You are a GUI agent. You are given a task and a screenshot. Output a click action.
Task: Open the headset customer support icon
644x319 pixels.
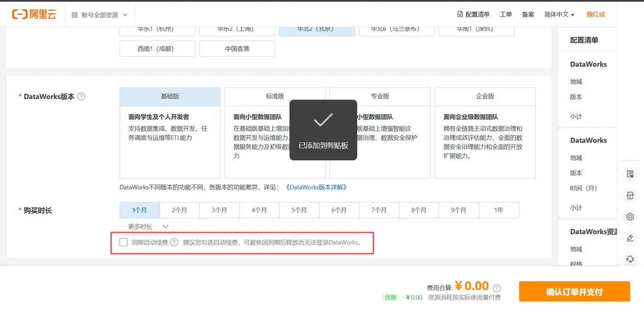coord(630,259)
